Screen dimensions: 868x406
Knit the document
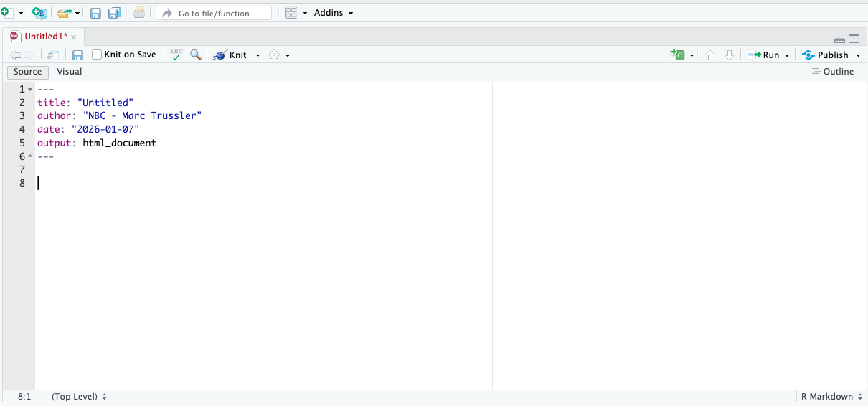point(231,55)
